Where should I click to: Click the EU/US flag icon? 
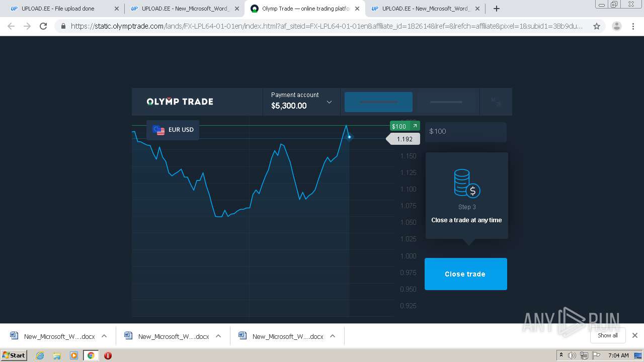click(x=158, y=130)
